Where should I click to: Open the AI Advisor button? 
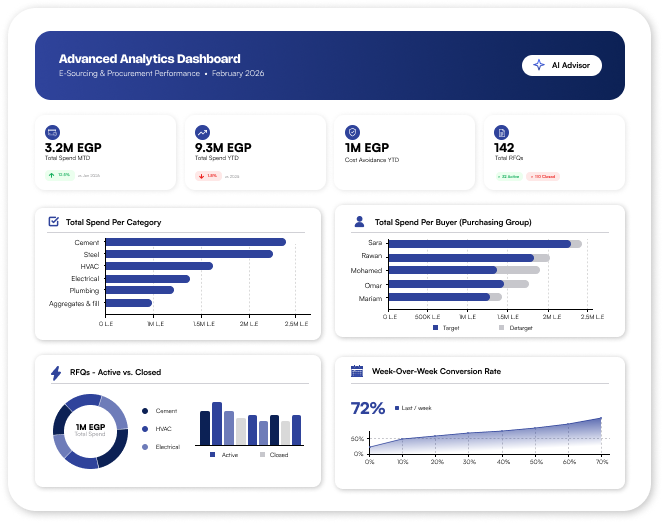click(561, 65)
